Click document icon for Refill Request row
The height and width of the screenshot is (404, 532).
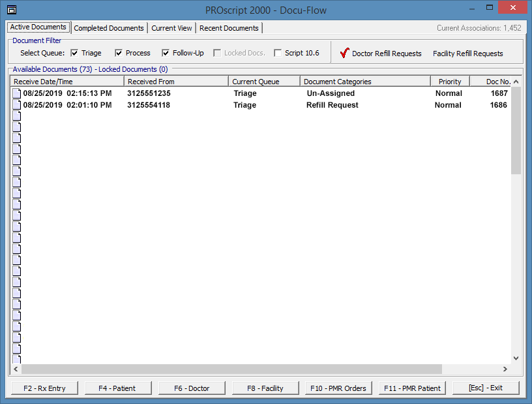[x=17, y=105]
